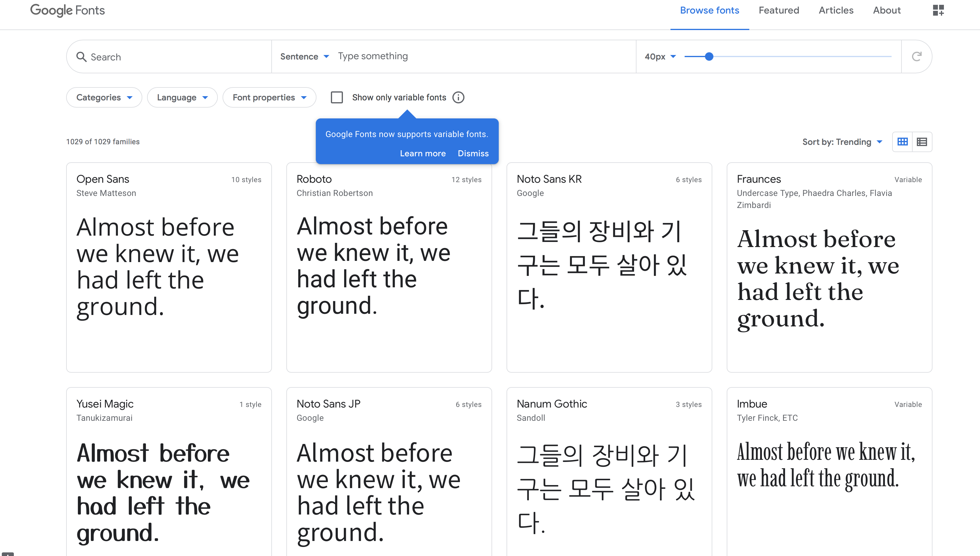
Task: Open the Sort by Trending dropdown
Action: (842, 142)
